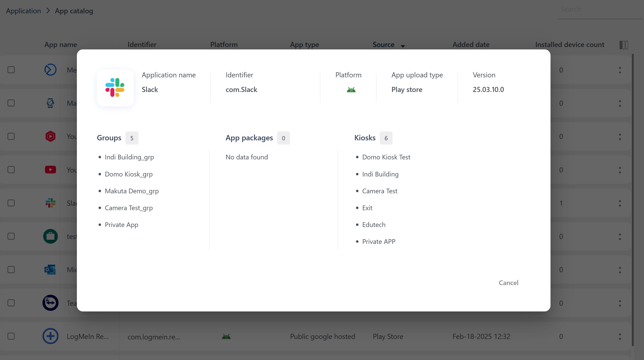Click the LogMeIn Rescue app icon

click(50, 336)
